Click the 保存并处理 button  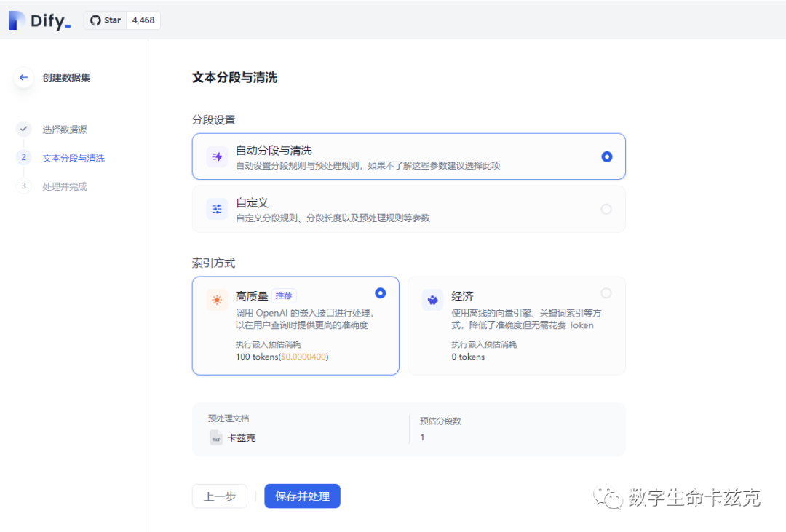pos(302,496)
